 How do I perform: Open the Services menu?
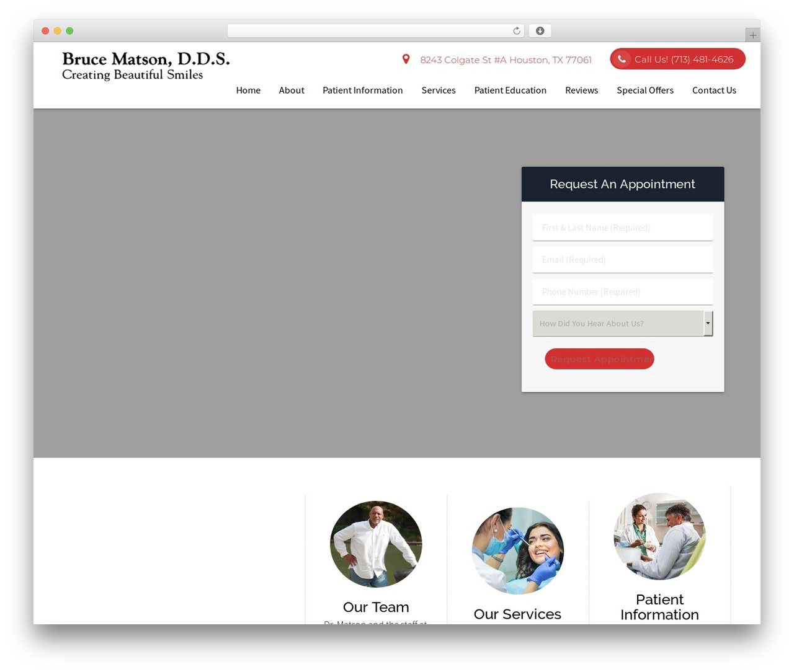(439, 91)
